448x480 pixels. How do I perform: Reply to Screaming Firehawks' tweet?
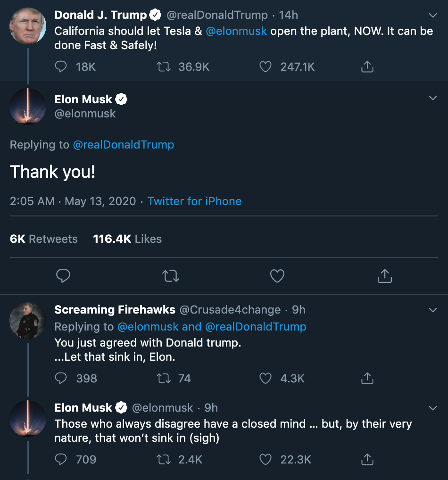tap(61, 378)
